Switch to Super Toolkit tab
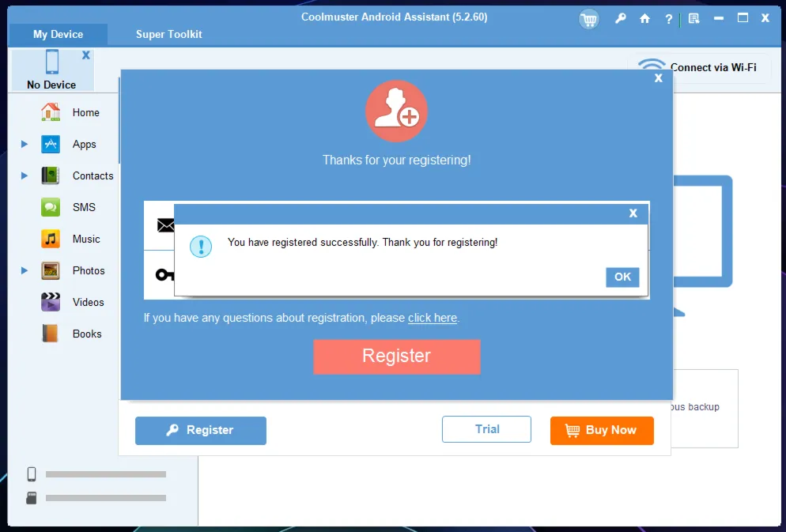Screen dimensions: 786x532 click(169, 35)
